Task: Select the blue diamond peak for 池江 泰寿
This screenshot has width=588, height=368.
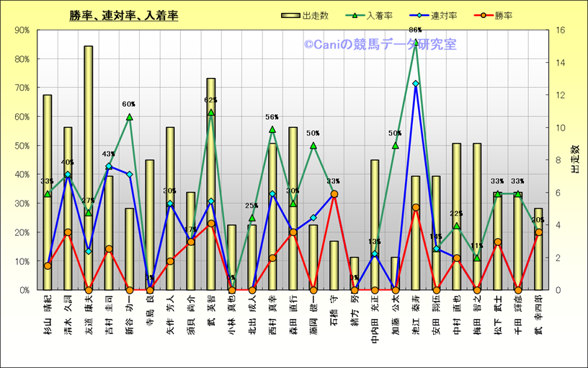Action: pyautogui.click(x=415, y=84)
